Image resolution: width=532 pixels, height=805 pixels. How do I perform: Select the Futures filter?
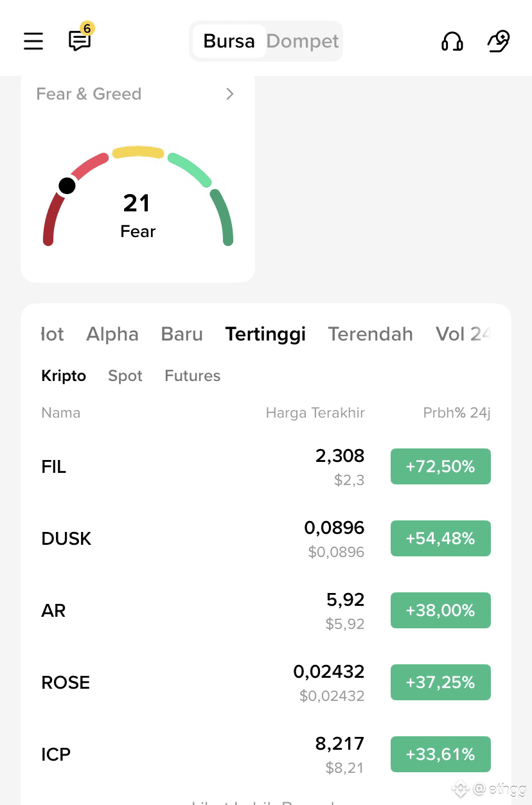tap(192, 376)
